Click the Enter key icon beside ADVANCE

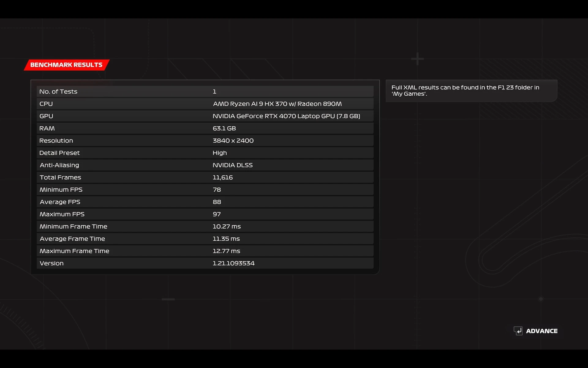518,331
